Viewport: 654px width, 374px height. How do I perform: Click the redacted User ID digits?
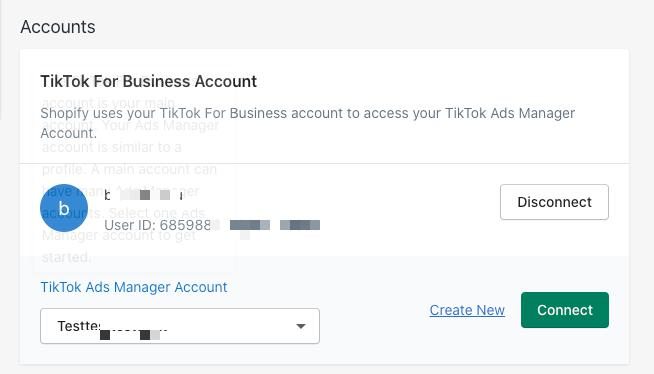[265, 226]
